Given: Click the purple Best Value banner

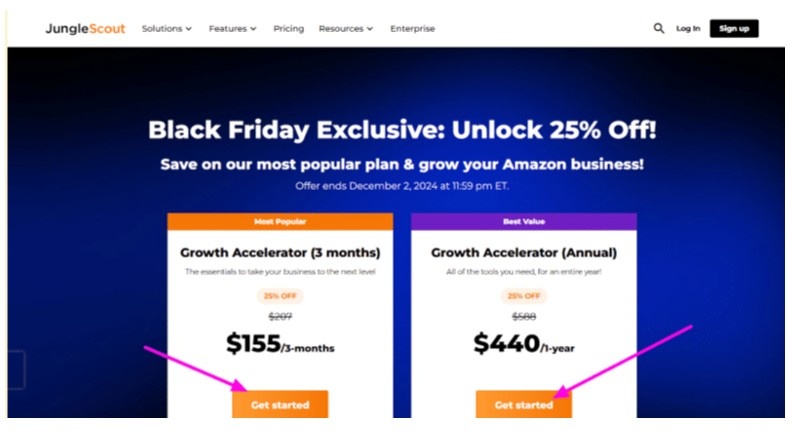Looking at the screenshot, I should tap(524, 222).
